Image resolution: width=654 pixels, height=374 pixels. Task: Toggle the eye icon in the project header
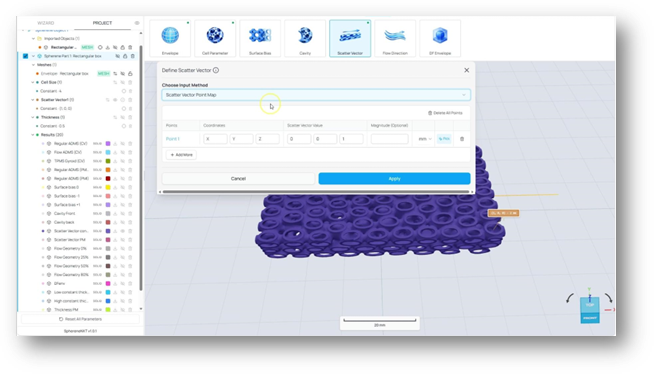pyautogui.click(x=137, y=23)
